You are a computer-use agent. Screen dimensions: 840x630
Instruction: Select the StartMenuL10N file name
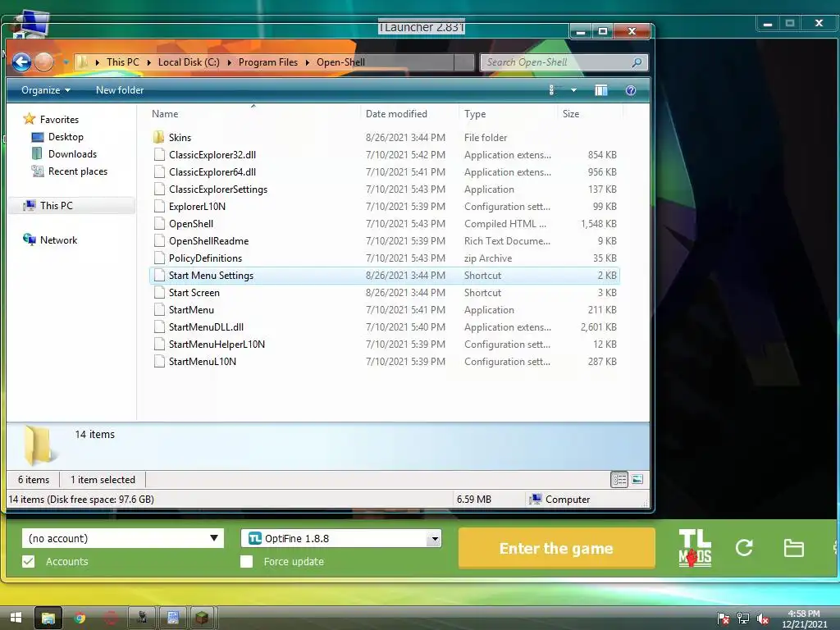point(203,362)
